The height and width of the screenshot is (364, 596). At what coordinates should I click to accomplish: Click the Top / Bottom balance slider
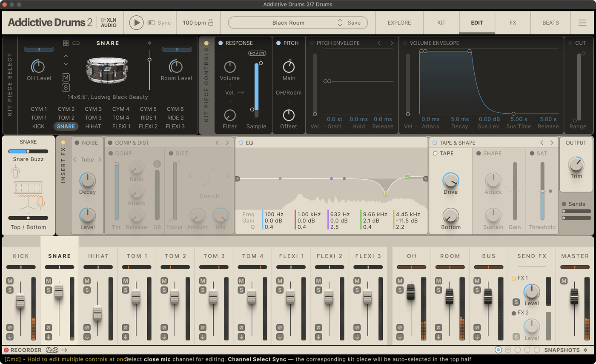point(28,218)
